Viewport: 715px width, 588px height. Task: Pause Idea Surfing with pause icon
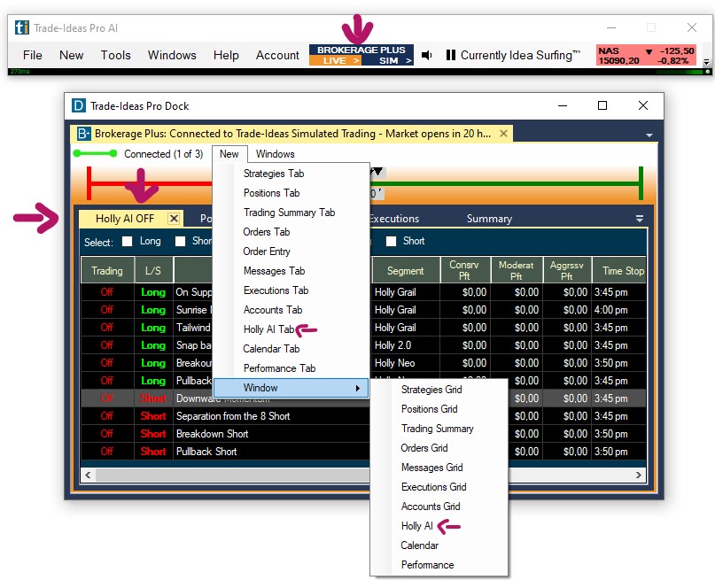450,55
